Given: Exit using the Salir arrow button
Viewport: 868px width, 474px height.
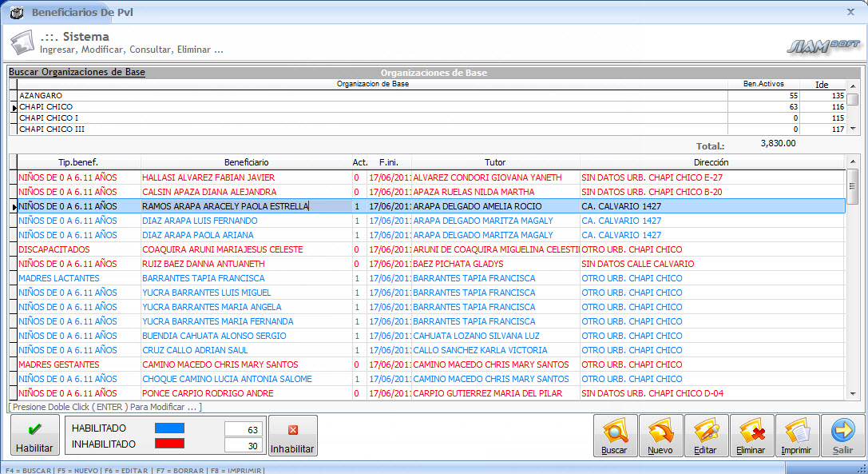Looking at the screenshot, I should coord(842,436).
